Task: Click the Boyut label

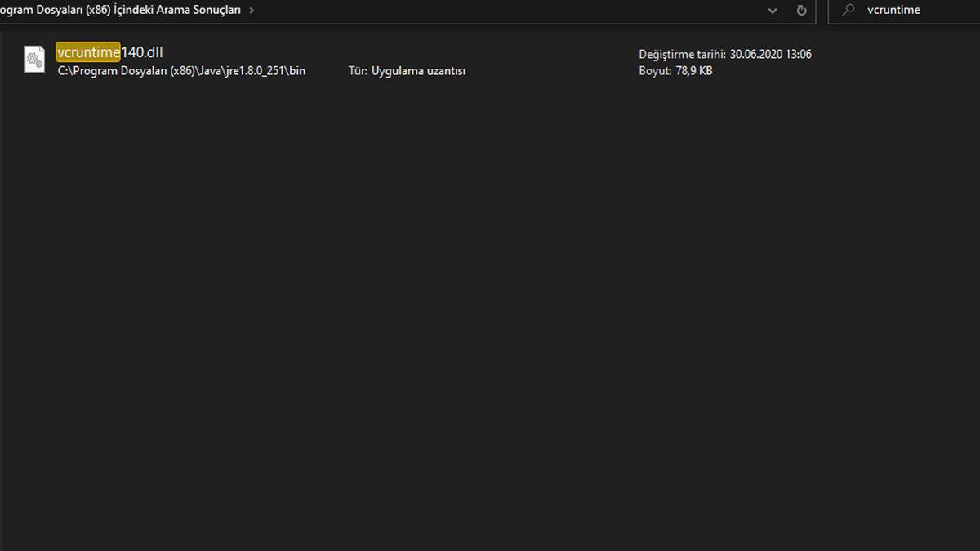Action: (x=654, y=71)
